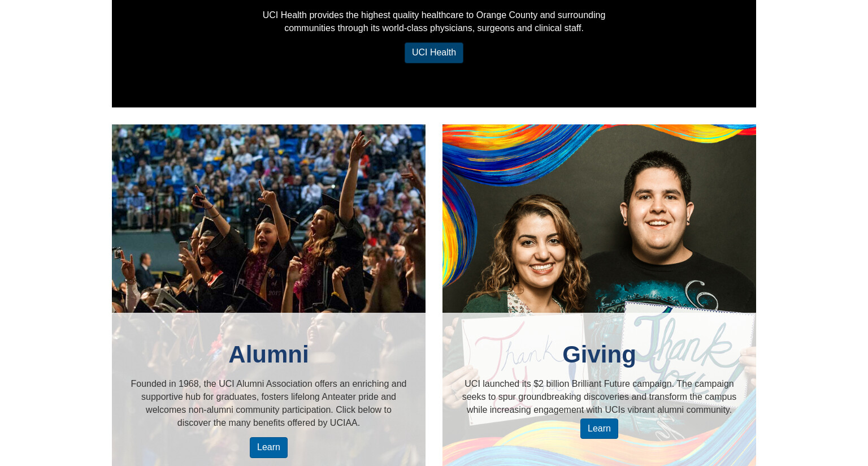The image size is (868, 466).
Task: Open the Learn button under Giving
Action: click(599, 429)
